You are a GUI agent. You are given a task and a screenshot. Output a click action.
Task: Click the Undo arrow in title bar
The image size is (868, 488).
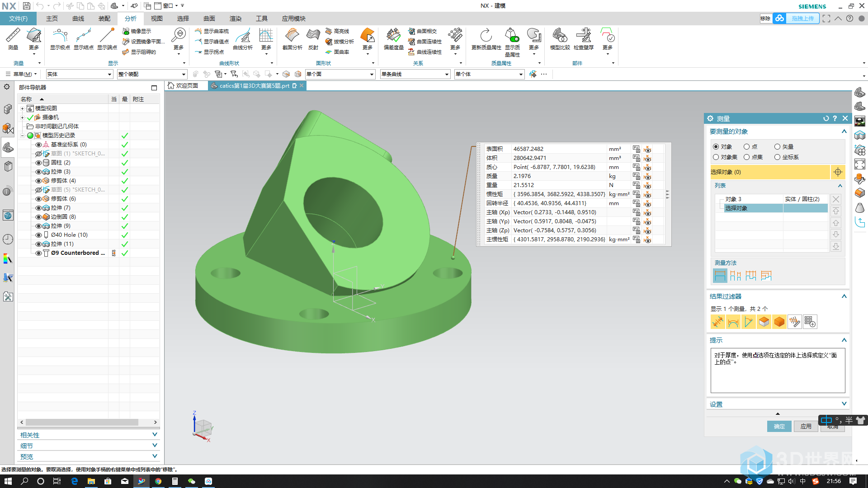pos(40,6)
